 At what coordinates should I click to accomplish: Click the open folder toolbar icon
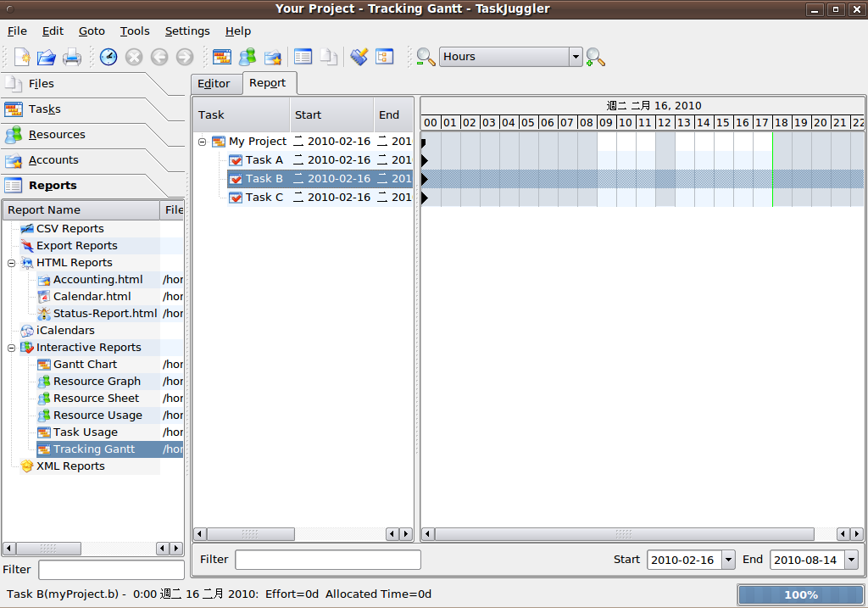point(46,57)
